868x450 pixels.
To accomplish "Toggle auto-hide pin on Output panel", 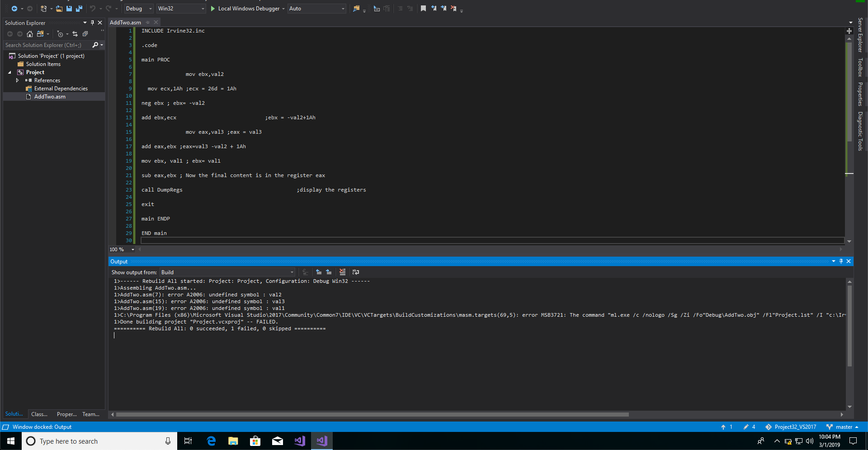I will coord(841,261).
